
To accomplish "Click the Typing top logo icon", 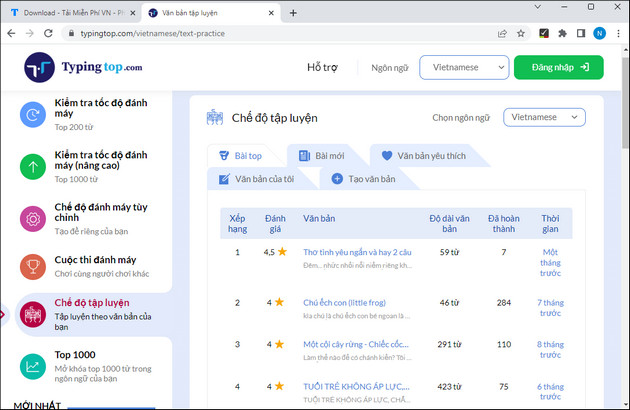I will click(40, 68).
